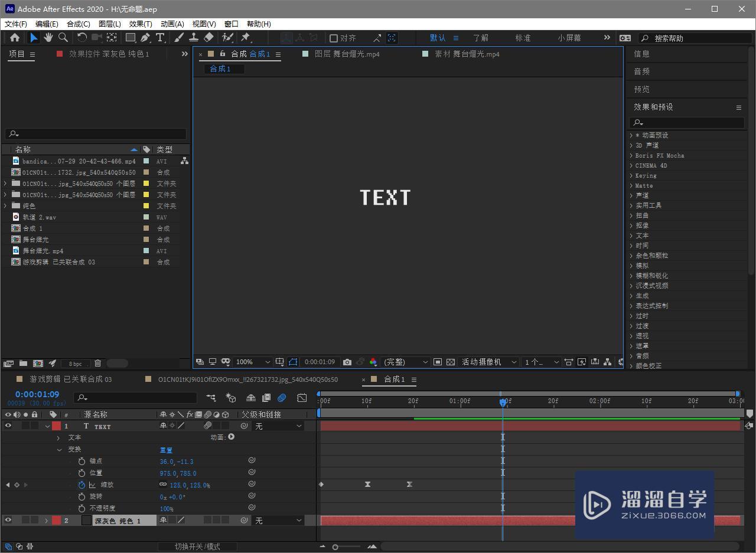
Task: Click the show channel color icon in viewer
Action: (x=373, y=362)
